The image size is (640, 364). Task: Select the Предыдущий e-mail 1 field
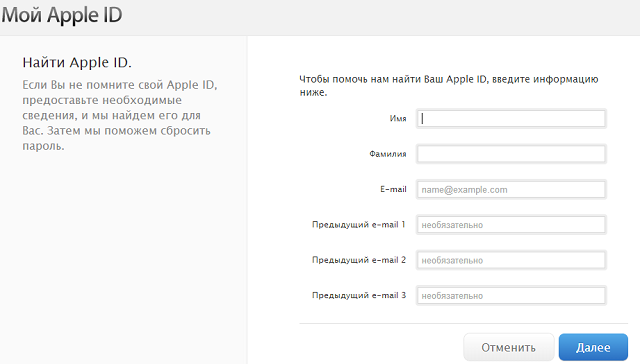coord(511,225)
